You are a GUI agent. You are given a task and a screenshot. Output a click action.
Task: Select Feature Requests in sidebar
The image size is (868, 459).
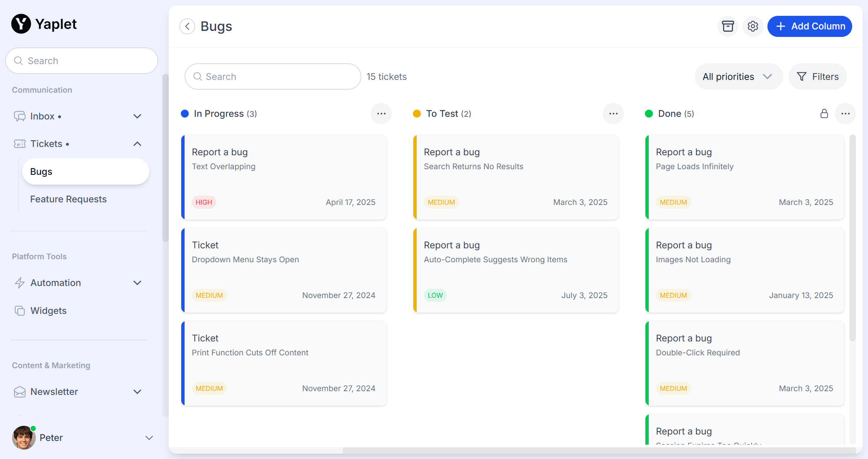pyautogui.click(x=68, y=199)
